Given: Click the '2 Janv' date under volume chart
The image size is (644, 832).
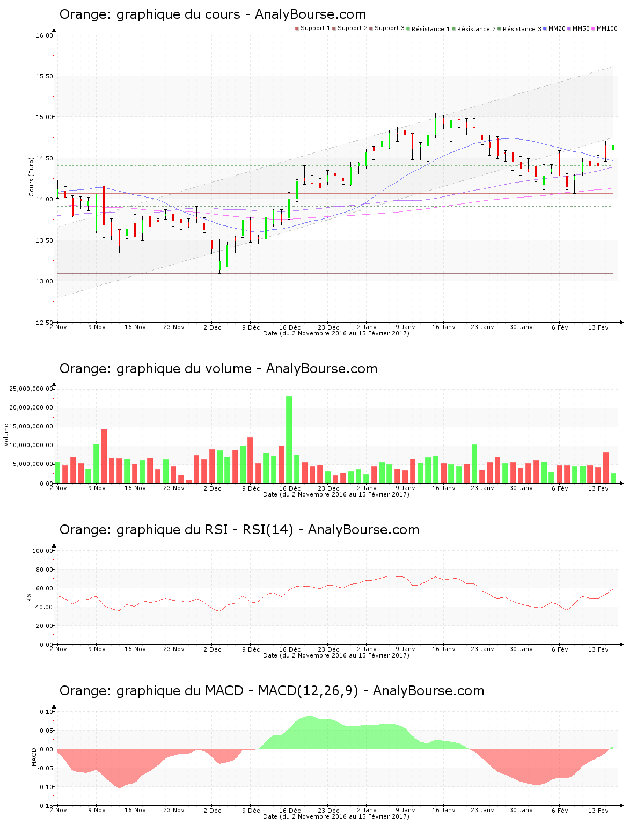Looking at the screenshot, I should (x=367, y=488).
